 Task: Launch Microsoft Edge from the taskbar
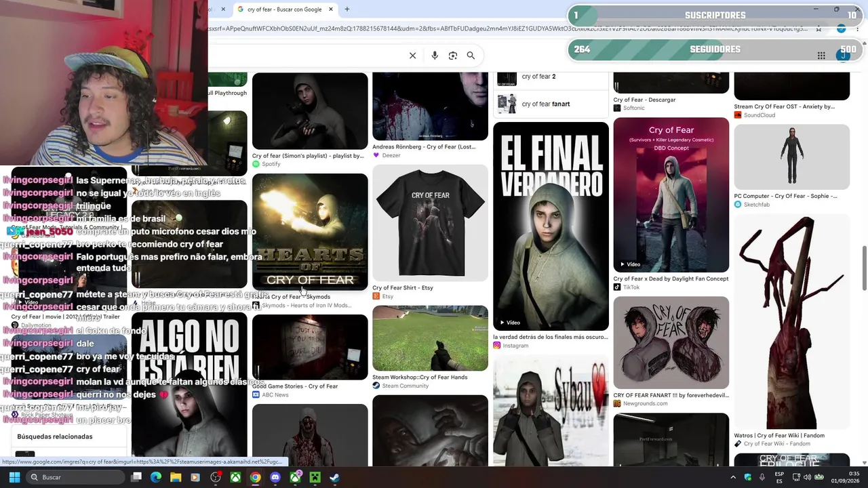pos(156,477)
